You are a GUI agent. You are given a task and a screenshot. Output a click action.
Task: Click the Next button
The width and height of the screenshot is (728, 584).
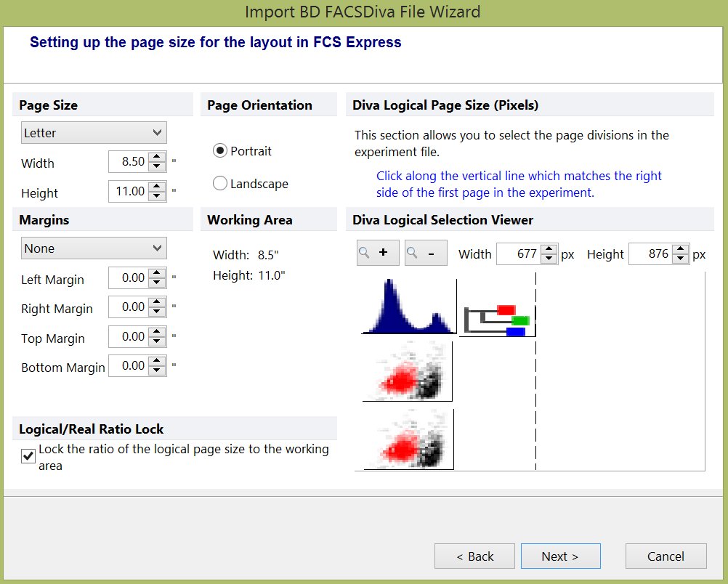tap(560, 556)
